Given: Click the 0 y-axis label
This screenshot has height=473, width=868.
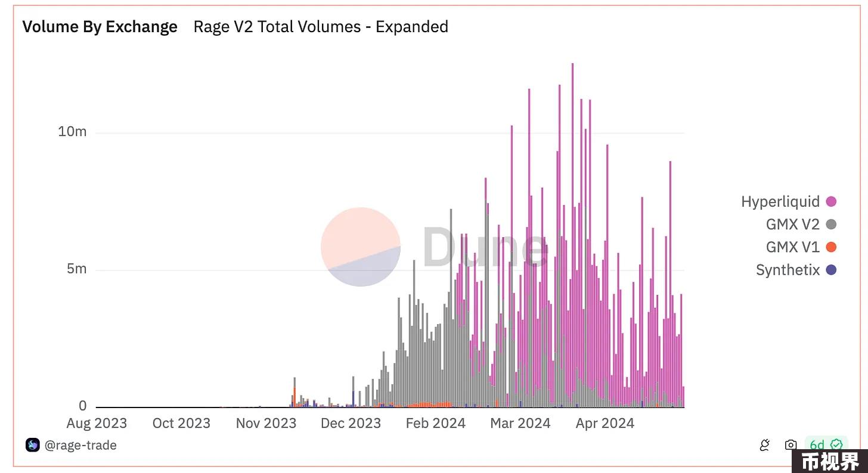Looking at the screenshot, I should tap(83, 406).
